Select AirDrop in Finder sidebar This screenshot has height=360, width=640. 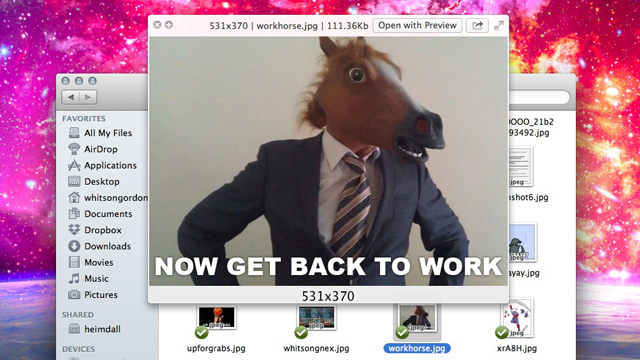[93, 149]
